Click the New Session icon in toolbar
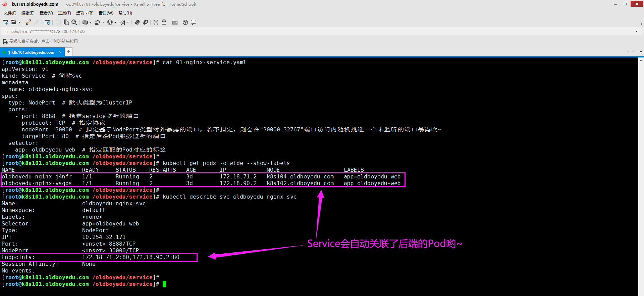This screenshot has width=644, height=296. (x=5, y=22)
